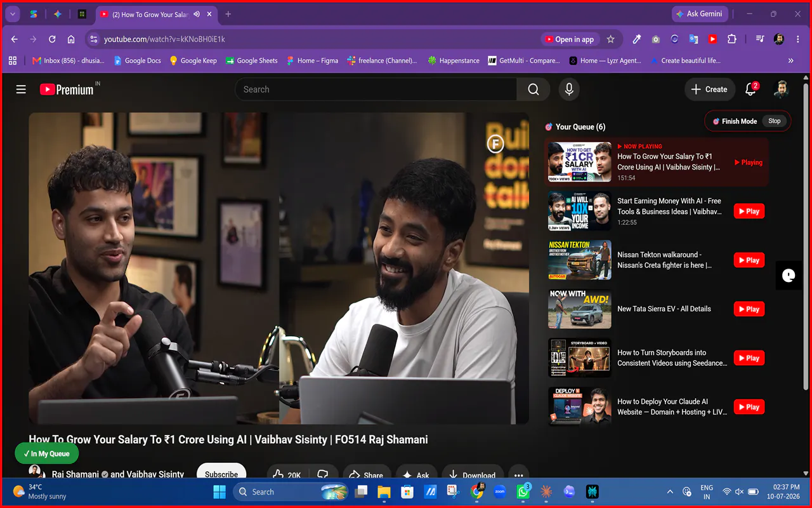The height and width of the screenshot is (508, 812).
Task: Open the YouTube account avatar menu
Action: (782, 90)
